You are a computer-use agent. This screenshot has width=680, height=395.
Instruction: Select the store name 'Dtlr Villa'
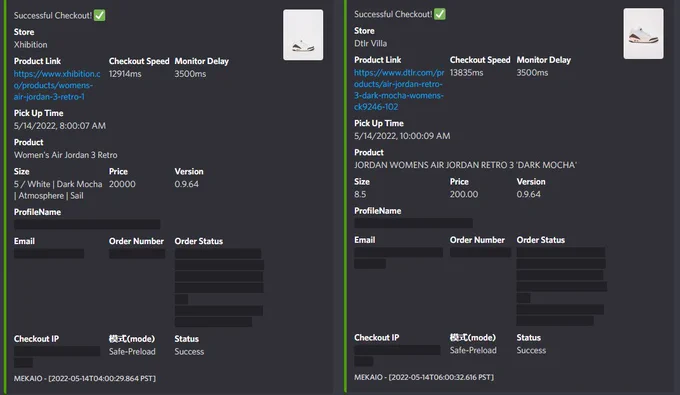pos(370,43)
